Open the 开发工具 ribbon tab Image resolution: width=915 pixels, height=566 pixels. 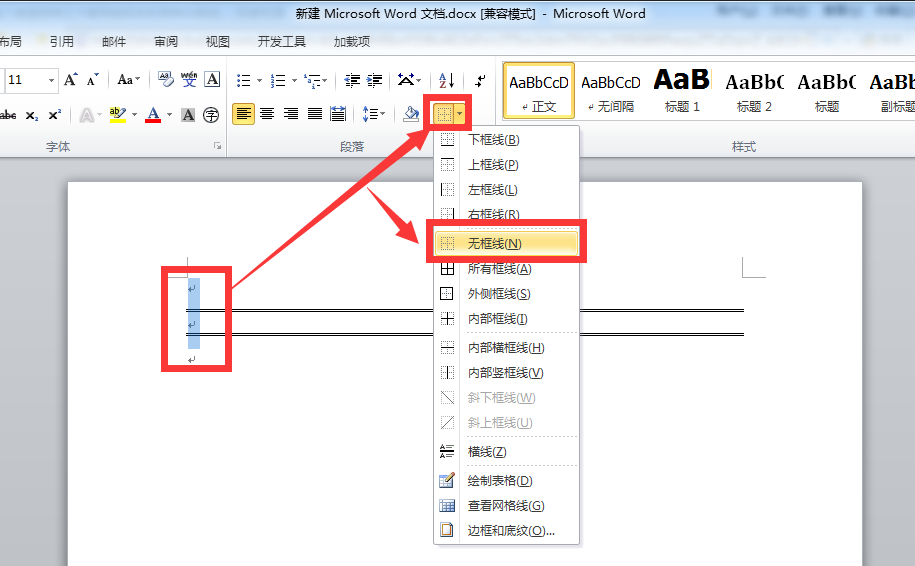click(x=282, y=41)
